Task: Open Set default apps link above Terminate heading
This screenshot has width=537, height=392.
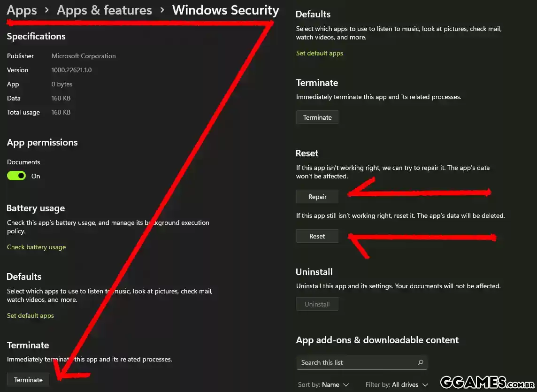Action: [319, 53]
